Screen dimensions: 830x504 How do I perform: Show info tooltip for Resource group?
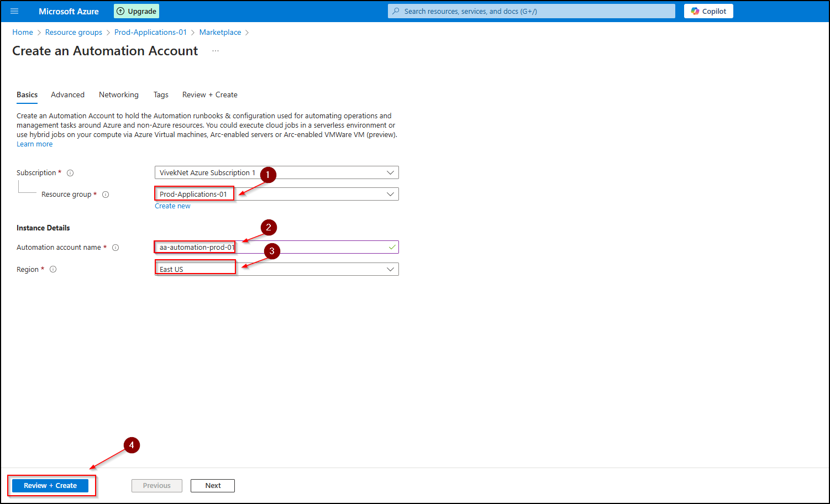(x=106, y=195)
